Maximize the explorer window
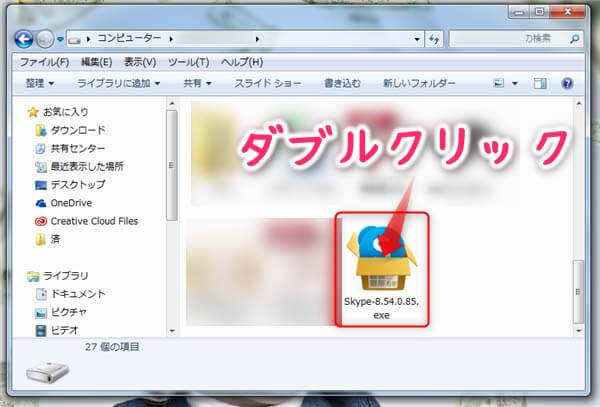 coord(539,12)
